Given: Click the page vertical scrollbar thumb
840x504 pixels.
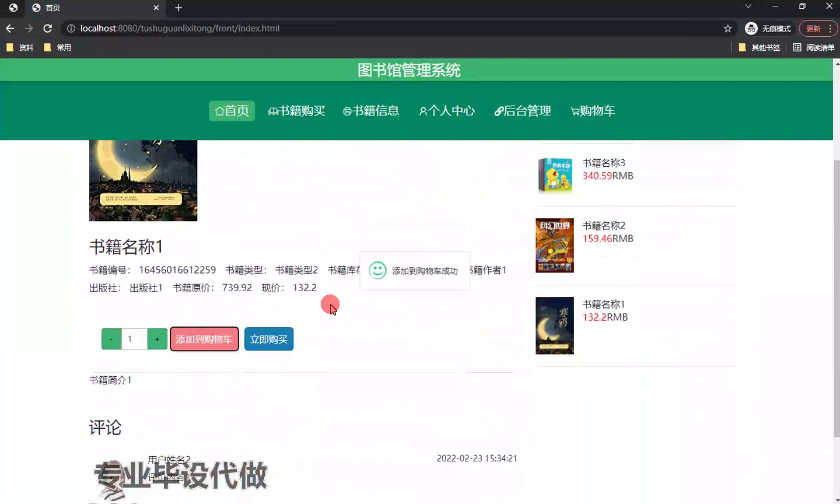Looking at the screenshot, I should [x=836, y=298].
